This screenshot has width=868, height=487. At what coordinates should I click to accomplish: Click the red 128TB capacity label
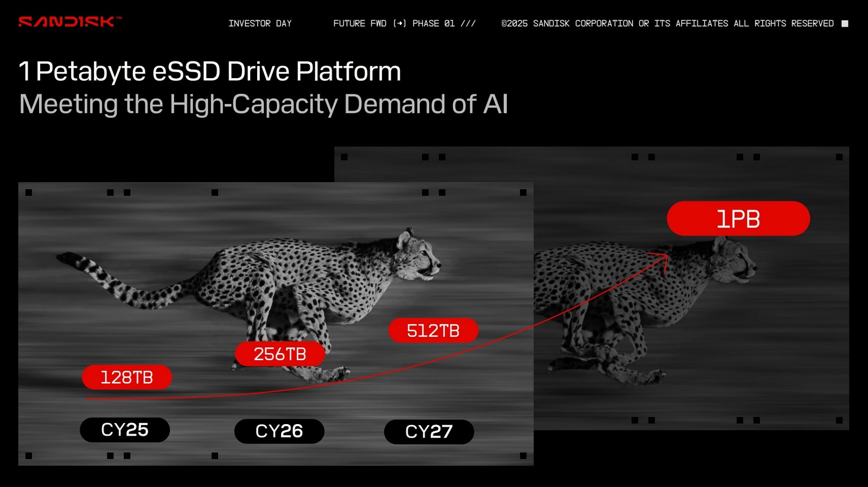[x=127, y=377]
